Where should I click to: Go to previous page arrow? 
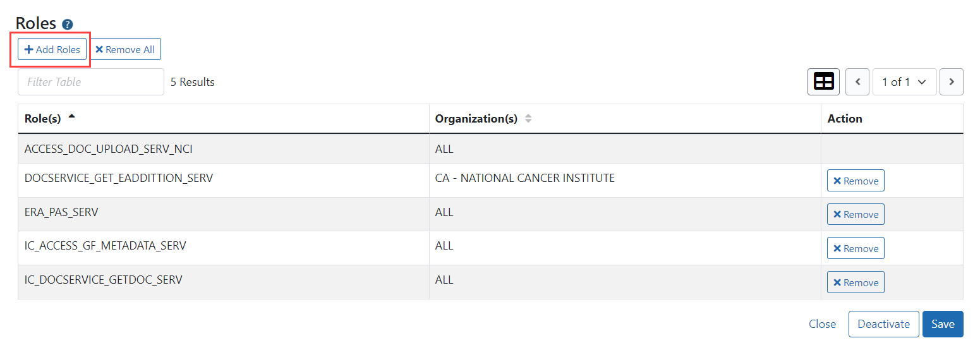tap(857, 82)
